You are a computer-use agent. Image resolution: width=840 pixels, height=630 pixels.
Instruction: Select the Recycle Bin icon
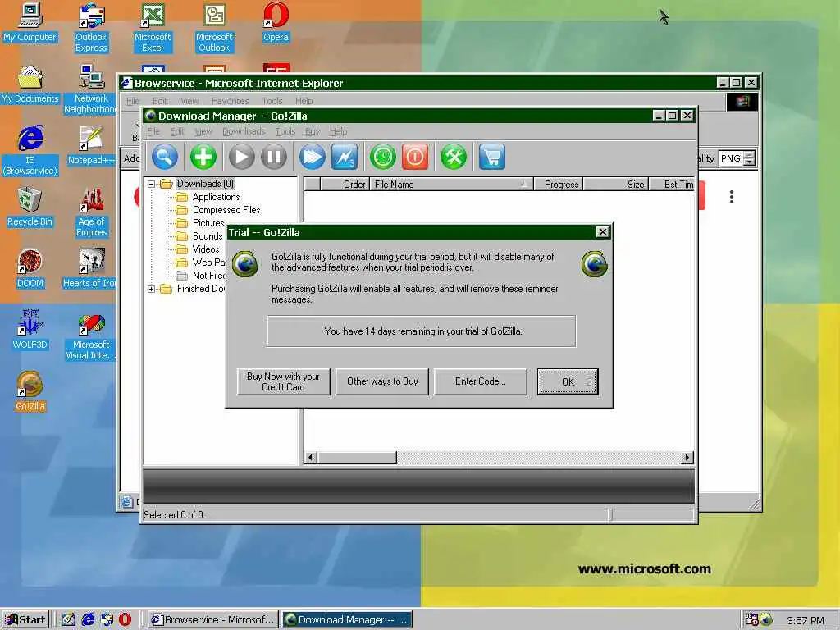[x=30, y=208]
